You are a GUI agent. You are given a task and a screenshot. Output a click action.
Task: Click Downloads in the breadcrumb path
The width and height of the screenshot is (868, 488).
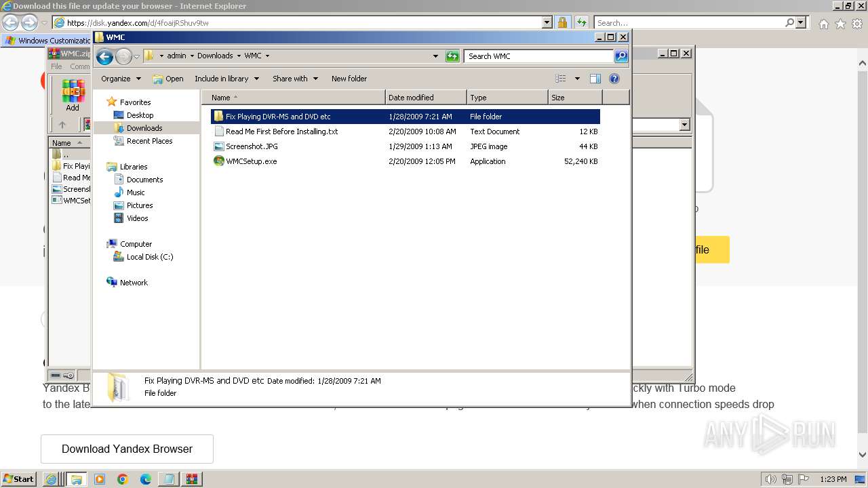pyautogui.click(x=215, y=56)
